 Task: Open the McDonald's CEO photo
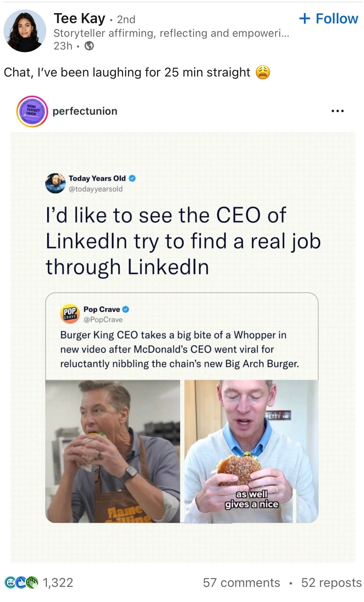251,451
